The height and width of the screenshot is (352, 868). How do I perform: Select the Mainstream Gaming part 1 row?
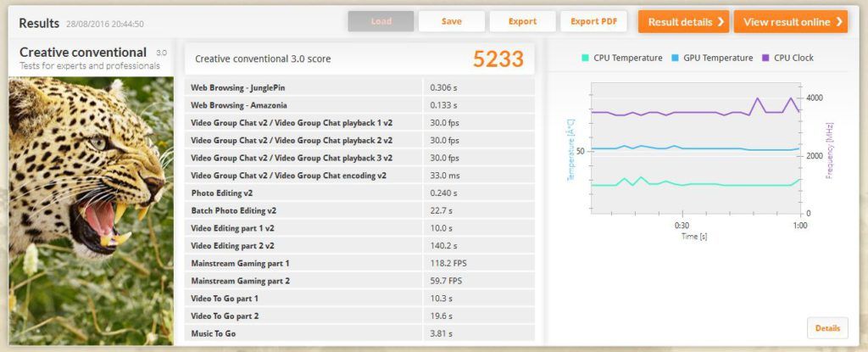359,263
